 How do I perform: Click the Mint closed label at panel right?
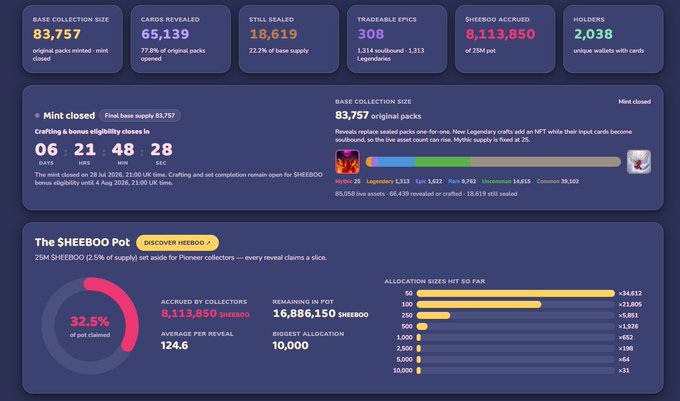634,102
